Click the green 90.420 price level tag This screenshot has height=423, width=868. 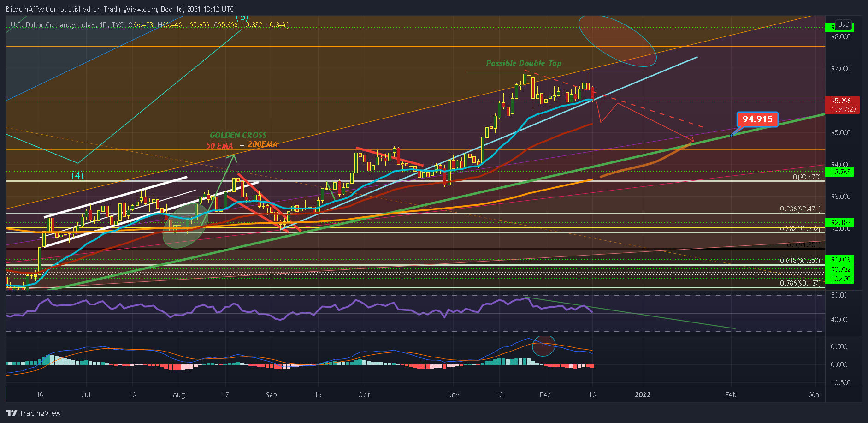[840, 279]
